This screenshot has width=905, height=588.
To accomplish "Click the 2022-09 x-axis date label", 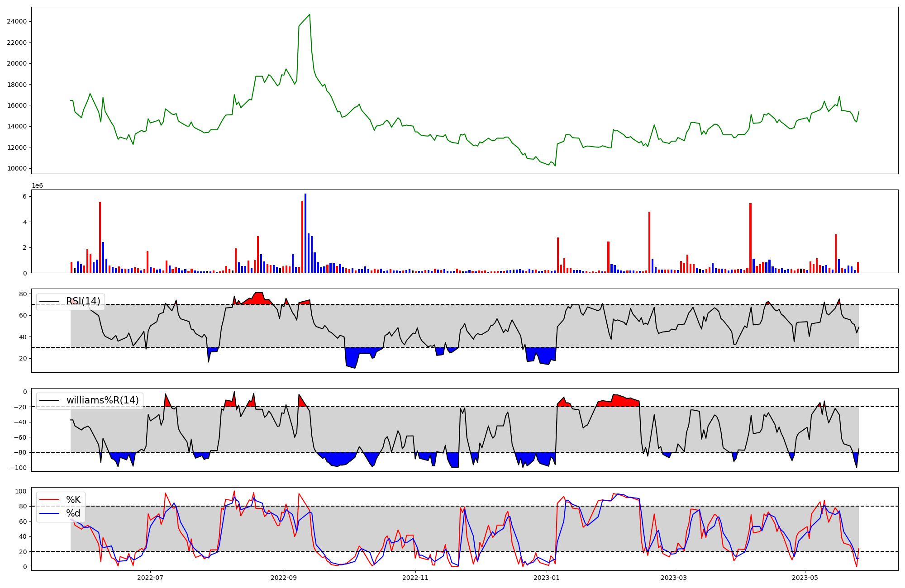I will [x=284, y=578].
